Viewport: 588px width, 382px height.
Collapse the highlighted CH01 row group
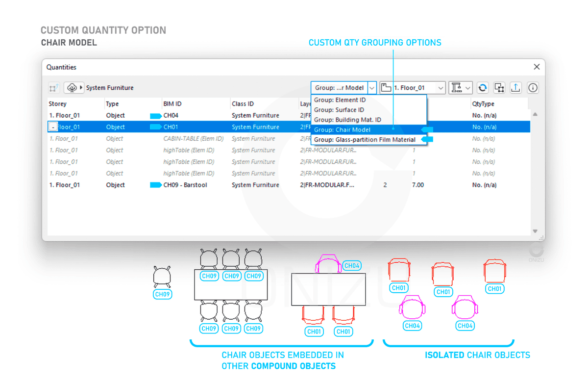(x=52, y=127)
